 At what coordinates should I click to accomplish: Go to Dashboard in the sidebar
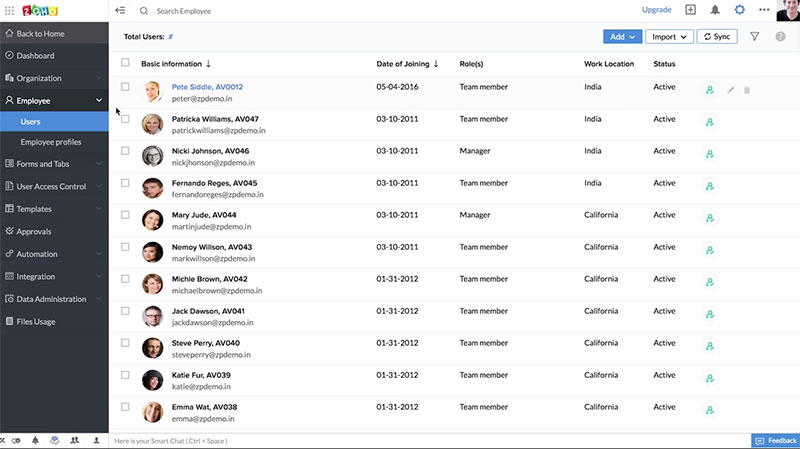coord(35,56)
